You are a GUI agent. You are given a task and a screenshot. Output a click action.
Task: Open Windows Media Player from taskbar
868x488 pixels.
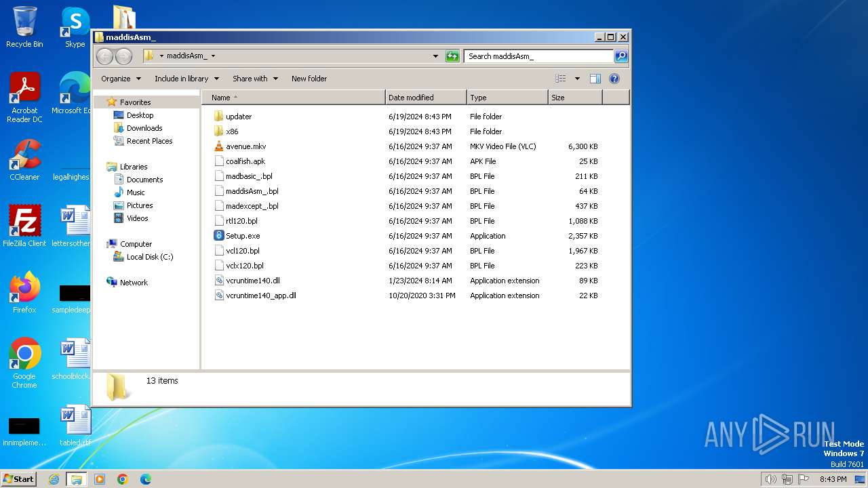[x=100, y=479]
